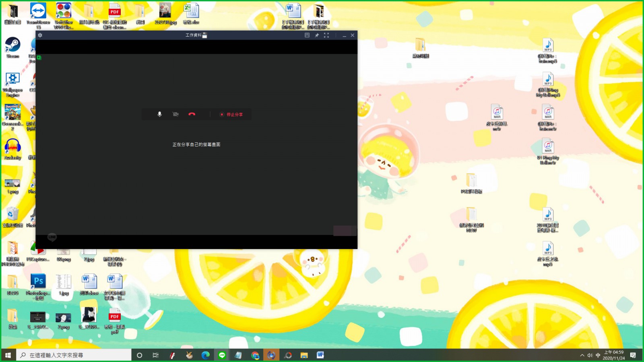Mute the microphone in the call
Image resolution: width=644 pixels, height=362 pixels.
pos(160,114)
